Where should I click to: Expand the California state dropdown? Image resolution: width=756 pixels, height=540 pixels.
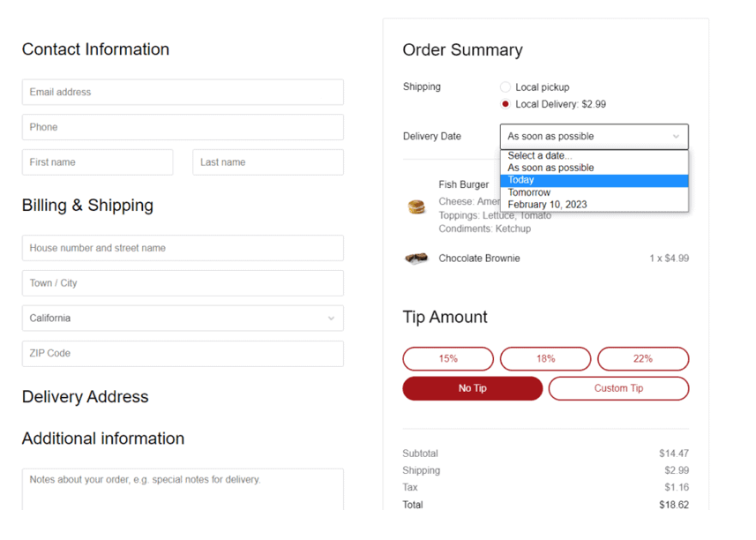(x=183, y=319)
